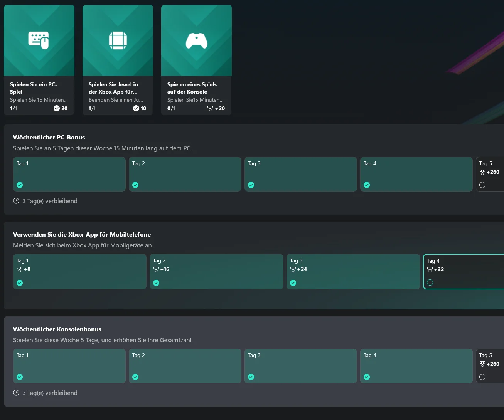The height and width of the screenshot is (420, 504).
Task: Open the 'Verwenden Sie die Xbox-App für Mobiltelefone' heading
Action: tap(82, 234)
